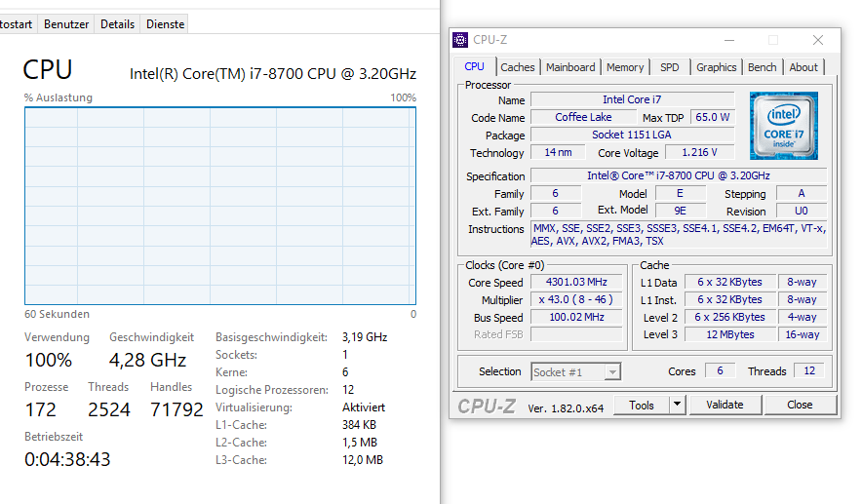This screenshot has width=862, height=504.
Task: Click the L1 Data 6 x 32 KBytes value
Action: pos(730,282)
